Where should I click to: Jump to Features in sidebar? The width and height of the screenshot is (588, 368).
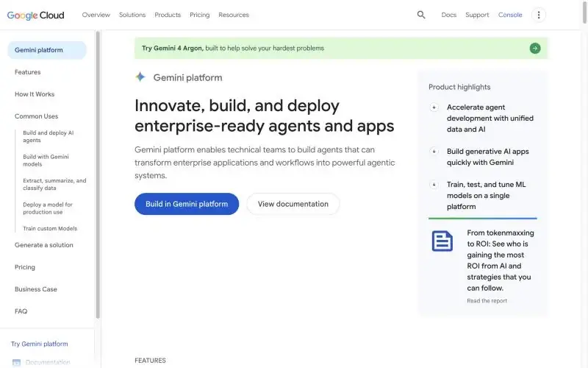(27, 72)
